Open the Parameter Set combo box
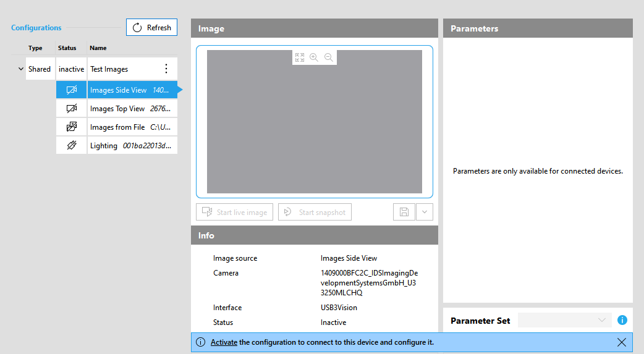The height and width of the screenshot is (354, 644). 564,320
